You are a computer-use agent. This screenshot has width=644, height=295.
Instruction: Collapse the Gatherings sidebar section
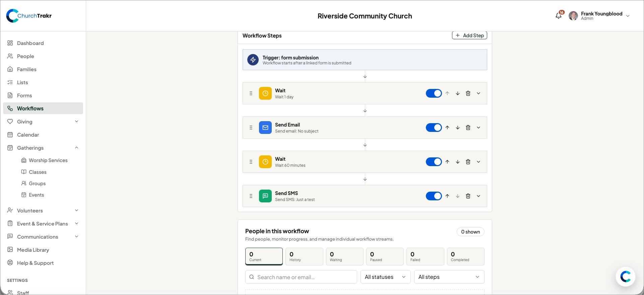[76, 148]
